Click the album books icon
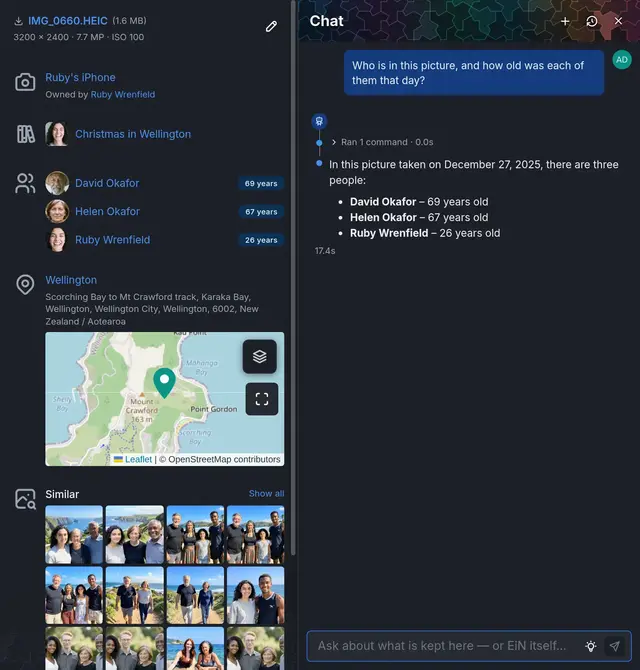The height and width of the screenshot is (670, 640). (x=26, y=134)
